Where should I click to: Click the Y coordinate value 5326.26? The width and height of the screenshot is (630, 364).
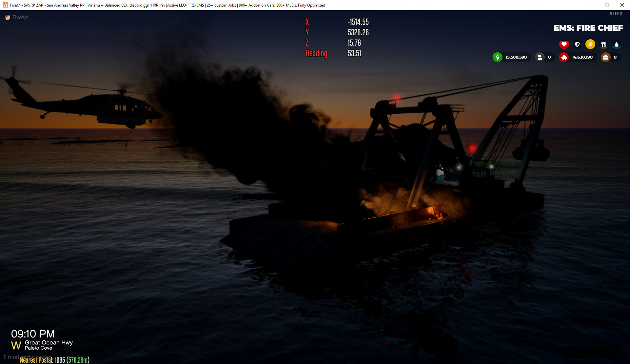tap(358, 32)
